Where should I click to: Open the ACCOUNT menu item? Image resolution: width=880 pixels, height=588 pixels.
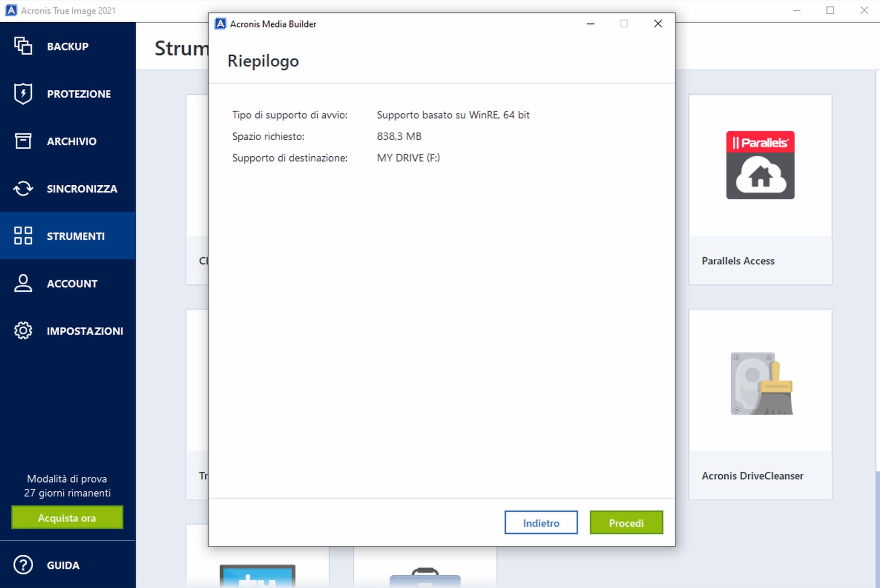pyautogui.click(x=68, y=283)
